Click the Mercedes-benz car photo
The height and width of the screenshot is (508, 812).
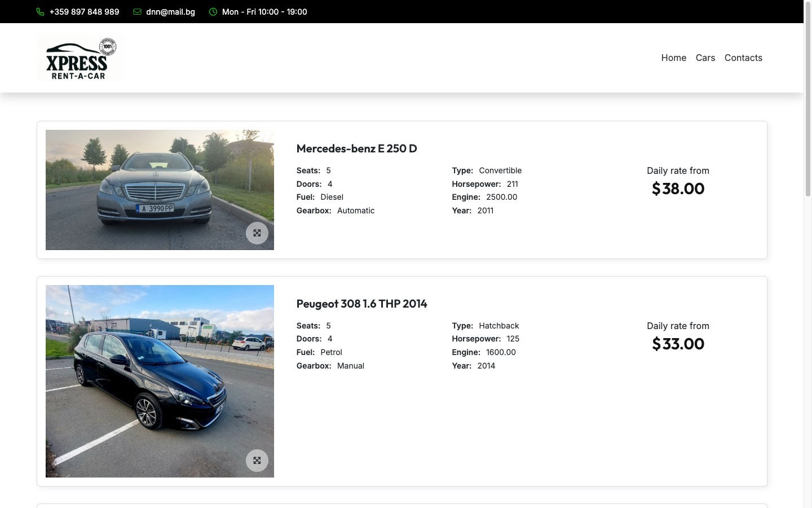point(160,190)
